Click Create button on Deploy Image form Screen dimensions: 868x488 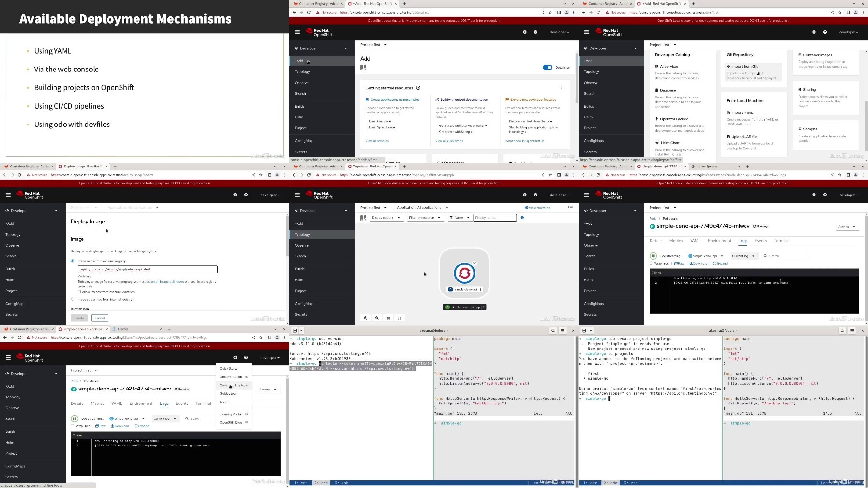80,318
